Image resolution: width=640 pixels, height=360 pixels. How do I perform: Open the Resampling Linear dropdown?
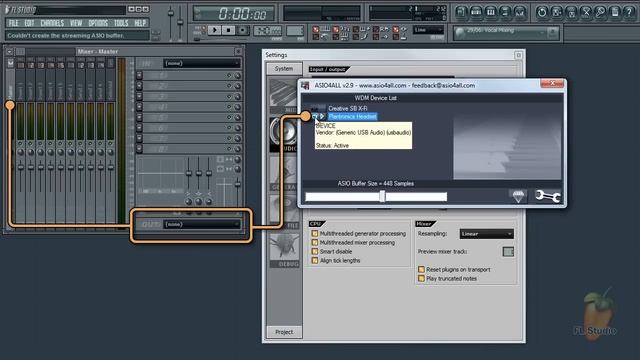tap(487, 234)
